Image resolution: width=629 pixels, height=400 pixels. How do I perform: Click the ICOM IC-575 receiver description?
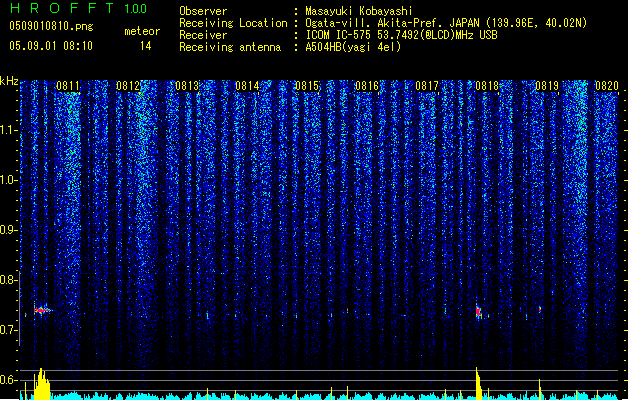pyautogui.click(x=401, y=35)
